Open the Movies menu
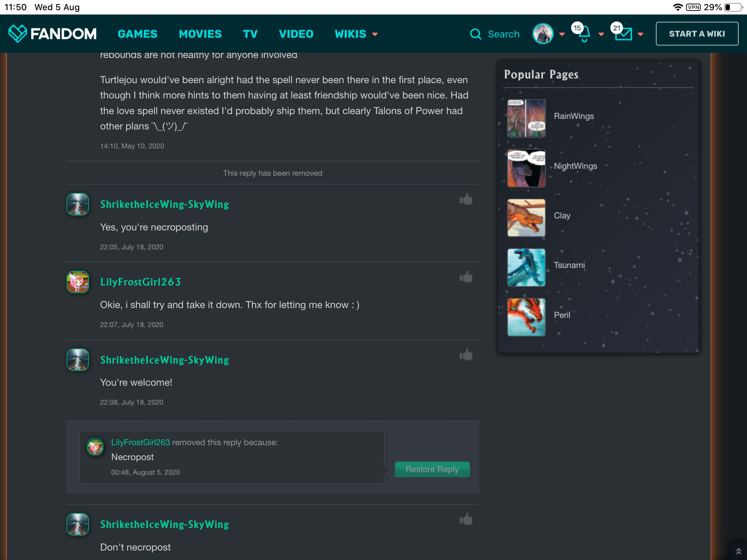Screen dimensions: 747x560 pos(200,34)
